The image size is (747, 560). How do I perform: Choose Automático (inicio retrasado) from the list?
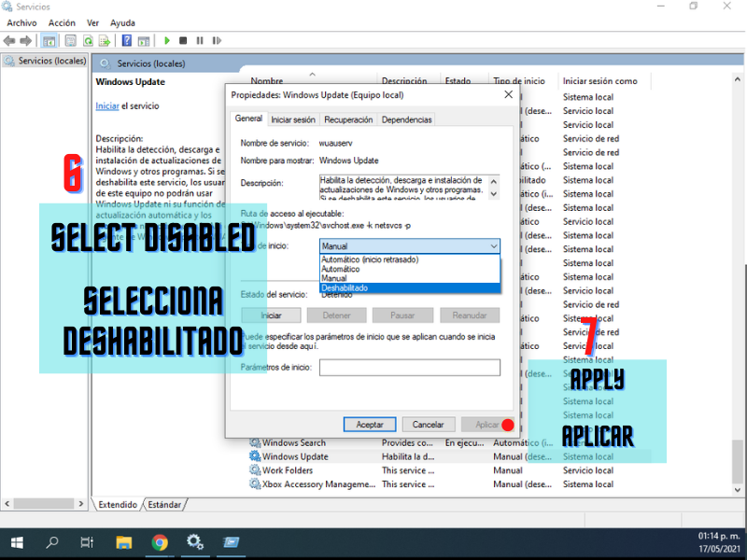(410, 259)
